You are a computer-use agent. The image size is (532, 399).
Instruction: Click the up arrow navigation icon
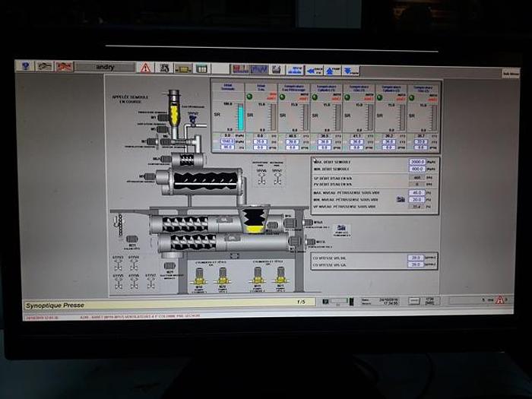point(331,70)
